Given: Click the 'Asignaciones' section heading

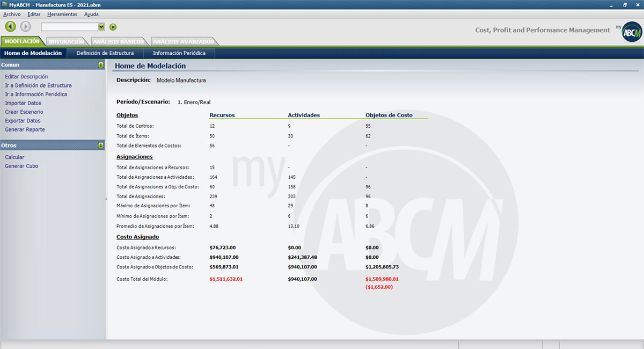Looking at the screenshot, I should point(135,157).
